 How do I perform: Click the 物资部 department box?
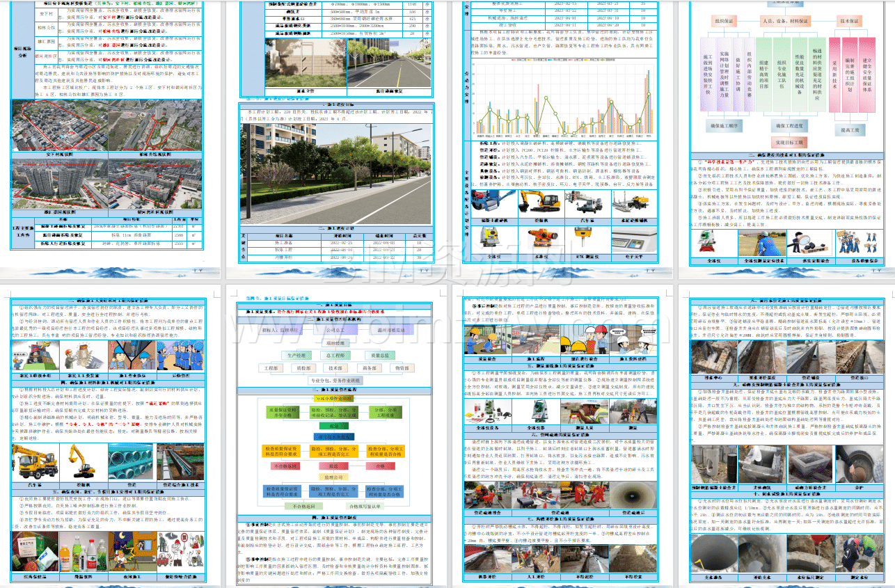402,367
